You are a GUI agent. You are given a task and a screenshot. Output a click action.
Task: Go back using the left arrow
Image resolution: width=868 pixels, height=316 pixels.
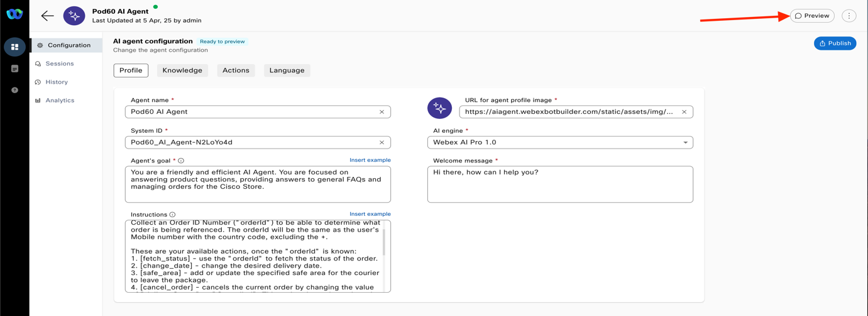pos(47,16)
